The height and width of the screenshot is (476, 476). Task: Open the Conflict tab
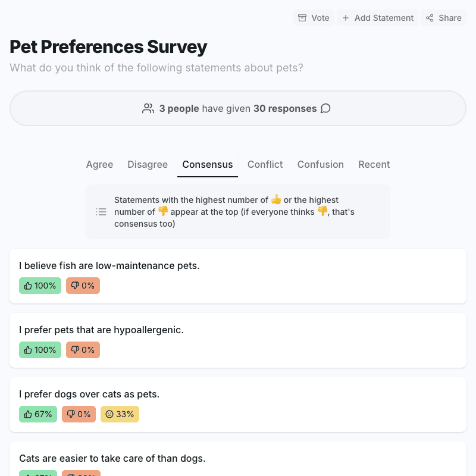[265, 164]
